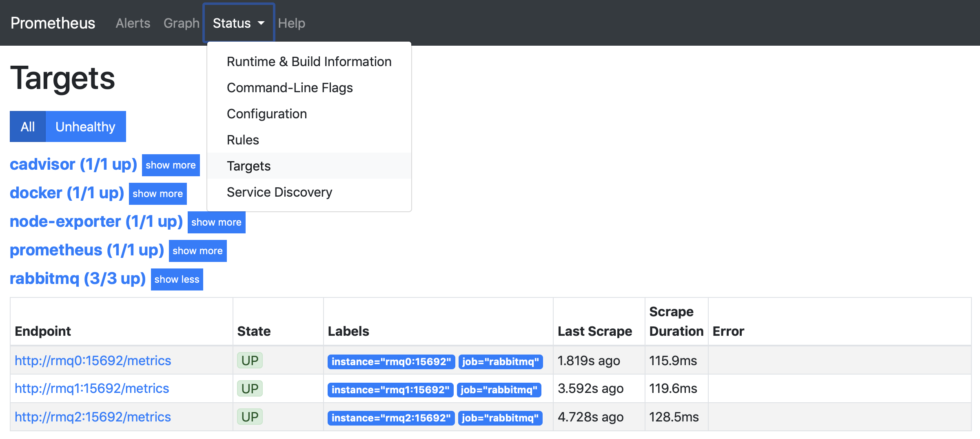This screenshot has height=439, width=980.
Task: Collapse rabbitmq targets with show less
Action: click(177, 279)
